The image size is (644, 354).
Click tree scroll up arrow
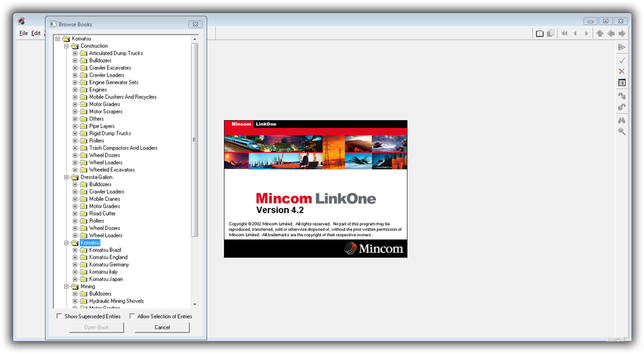(x=195, y=39)
